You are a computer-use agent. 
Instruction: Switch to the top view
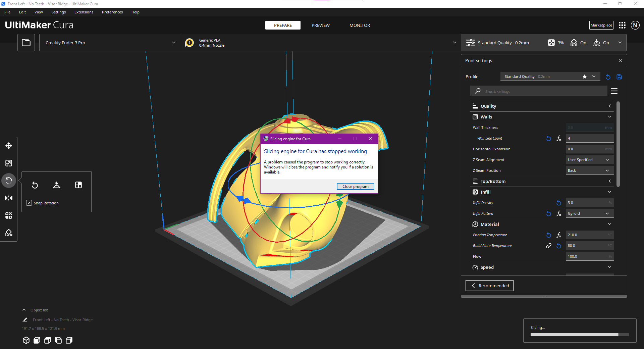(x=48, y=340)
